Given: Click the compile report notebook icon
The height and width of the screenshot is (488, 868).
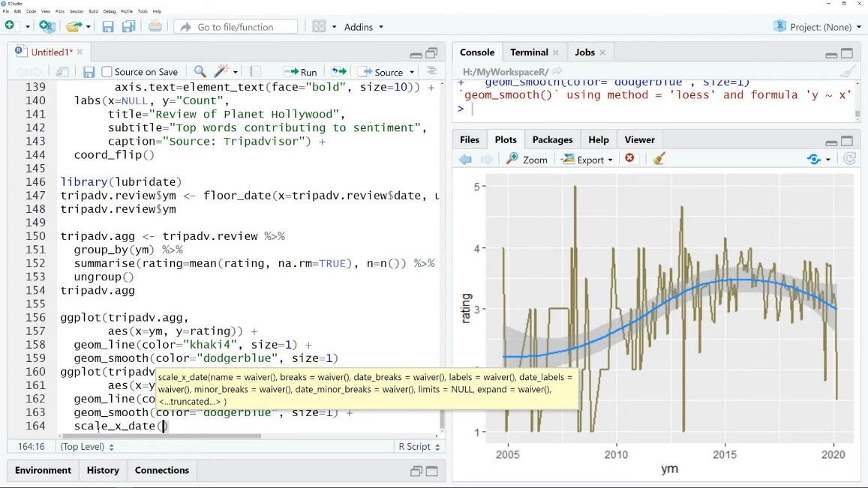Looking at the screenshot, I should [x=255, y=72].
